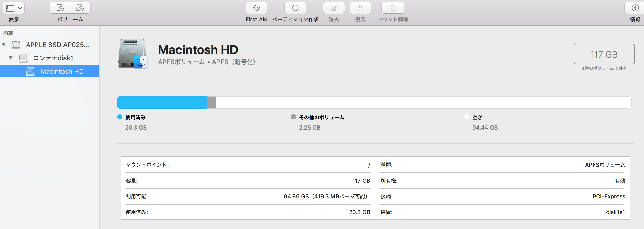Click the add volume icon
The height and width of the screenshot is (229, 644).
click(60, 8)
